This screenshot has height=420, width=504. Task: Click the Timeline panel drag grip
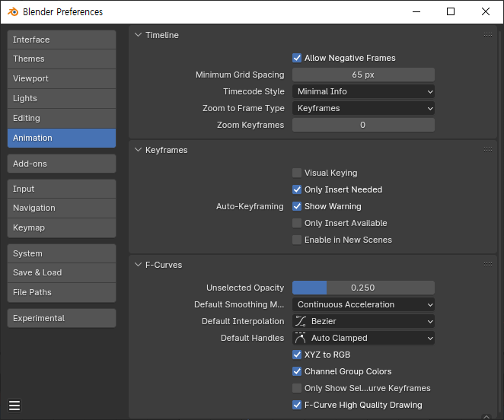pyautogui.click(x=487, y=35)
